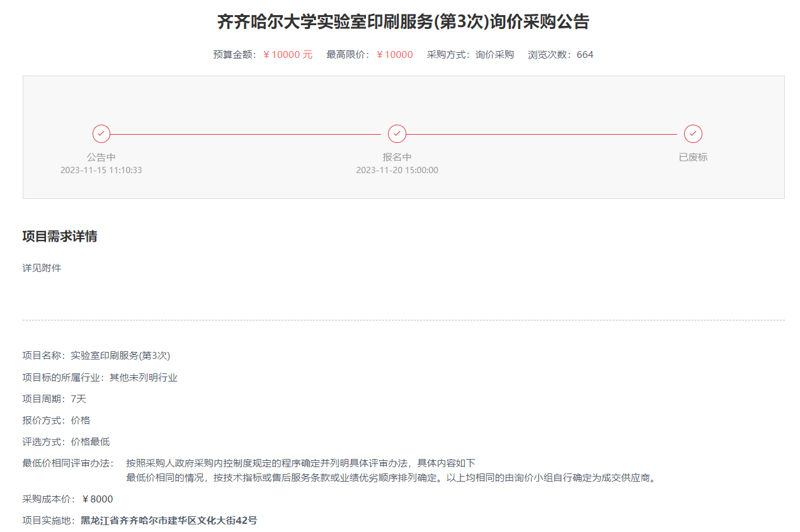Click the 浏览次数 664 counter
The height and width of the screenshot is (532, 800).
tap(585, 55)
